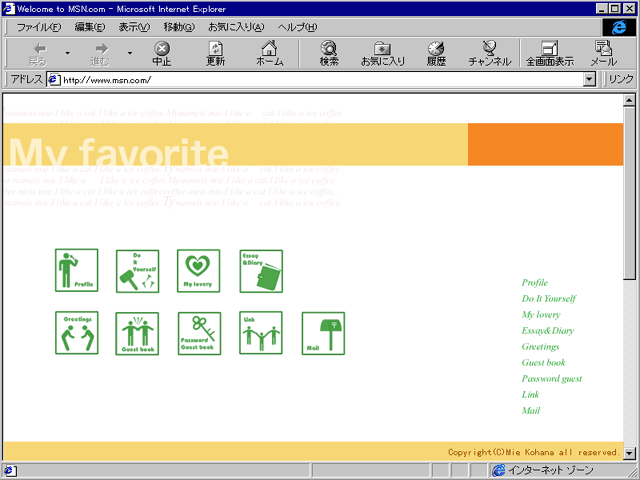Expand the Back button history dropdown arrow
The width and height of the screenshot is (640, 480).
pyautogui.click(x=67, y=52)
